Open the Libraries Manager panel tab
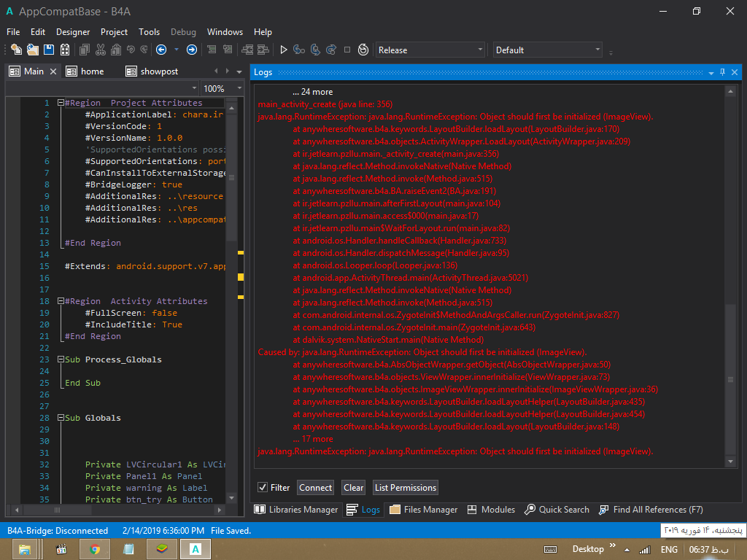 pos(296,510)
